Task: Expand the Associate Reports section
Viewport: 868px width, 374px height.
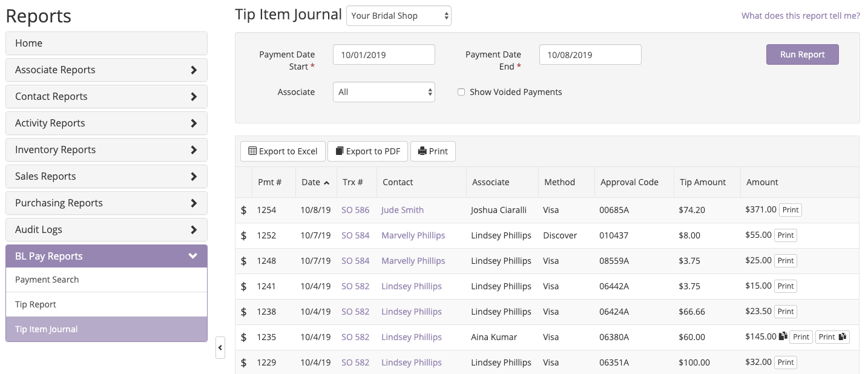Action: 107,70
